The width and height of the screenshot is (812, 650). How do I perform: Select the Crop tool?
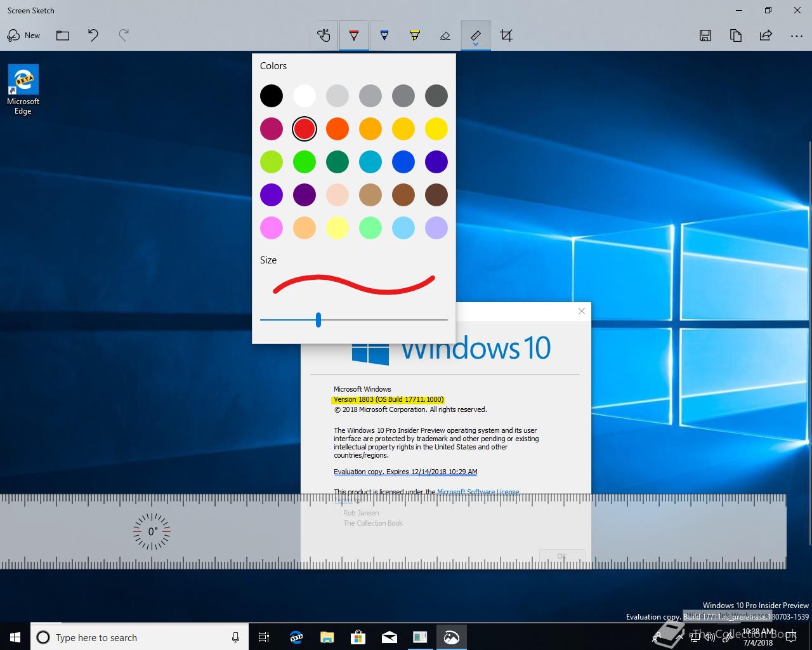[506, 36]
